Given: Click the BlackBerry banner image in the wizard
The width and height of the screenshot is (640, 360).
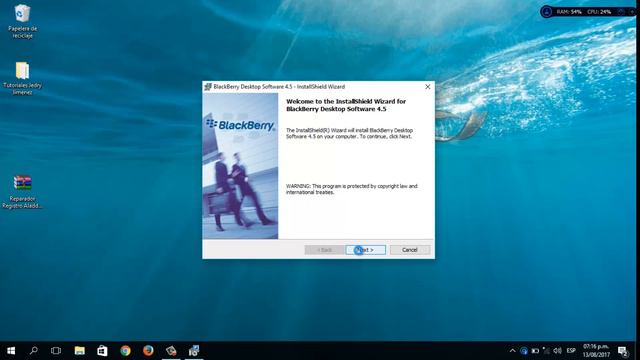Looking at the screenshot, I should tap(240, 166).
